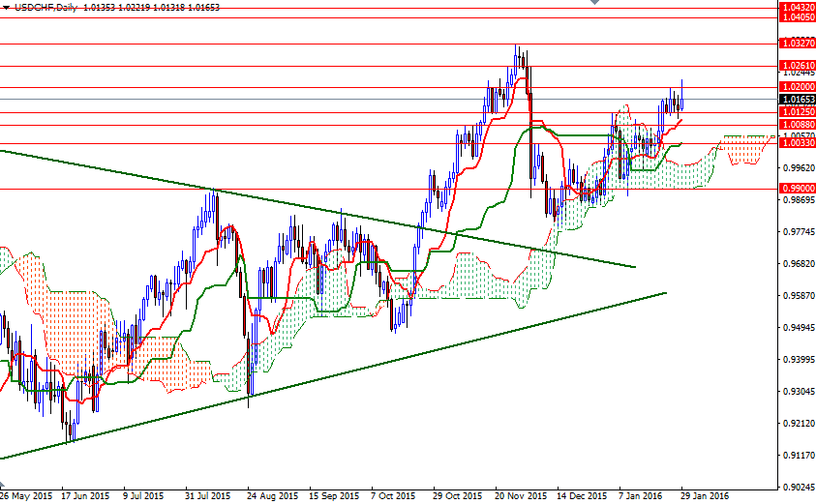Click the 7 Oct 2015 date label
816x504 pixels.
[x=393, y=495]
